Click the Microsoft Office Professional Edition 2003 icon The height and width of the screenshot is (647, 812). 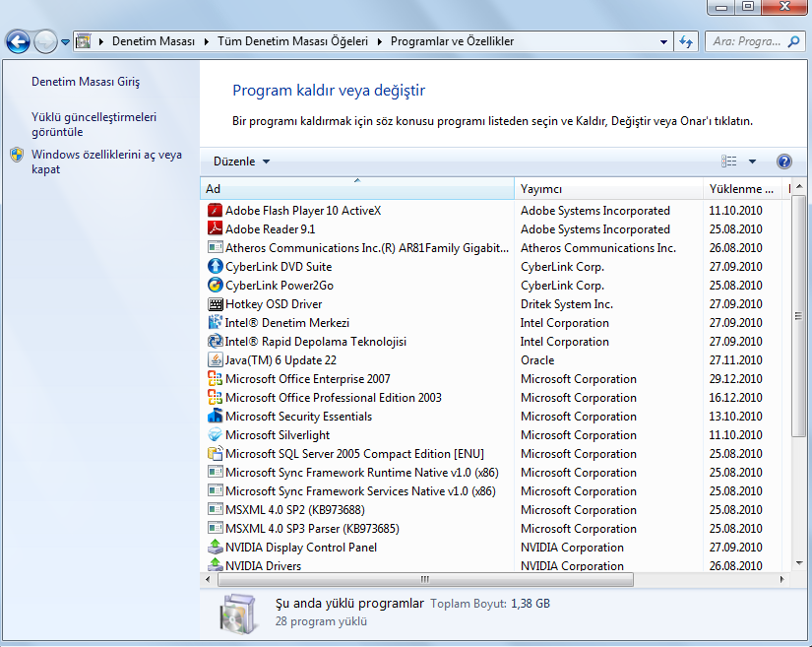click(215, 397)
